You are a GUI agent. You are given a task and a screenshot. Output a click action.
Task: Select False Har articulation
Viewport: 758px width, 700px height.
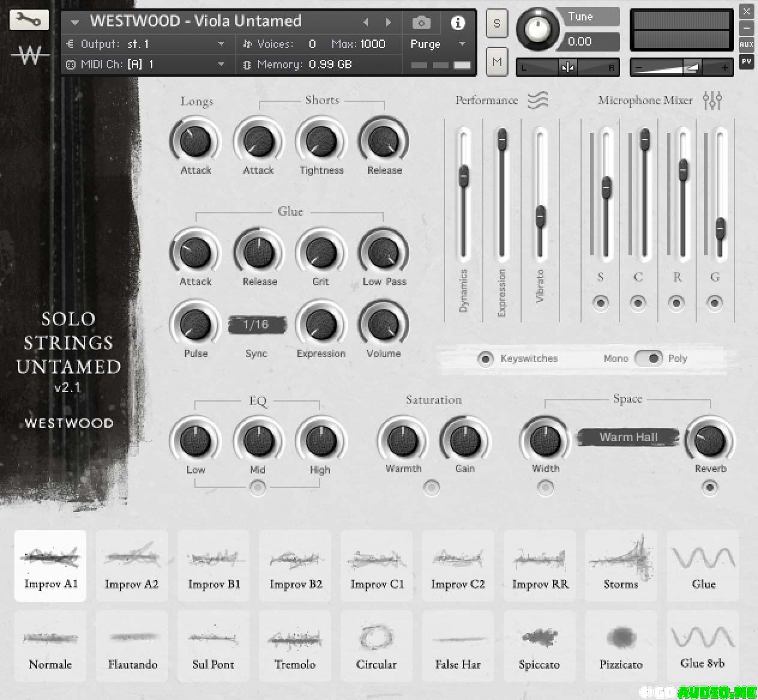tap(458, 645)
